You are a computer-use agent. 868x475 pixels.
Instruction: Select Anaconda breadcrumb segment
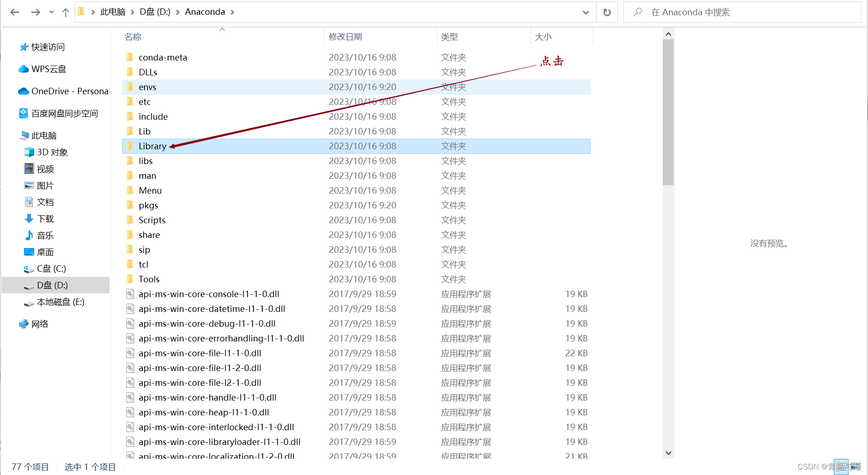pos(205,12)
